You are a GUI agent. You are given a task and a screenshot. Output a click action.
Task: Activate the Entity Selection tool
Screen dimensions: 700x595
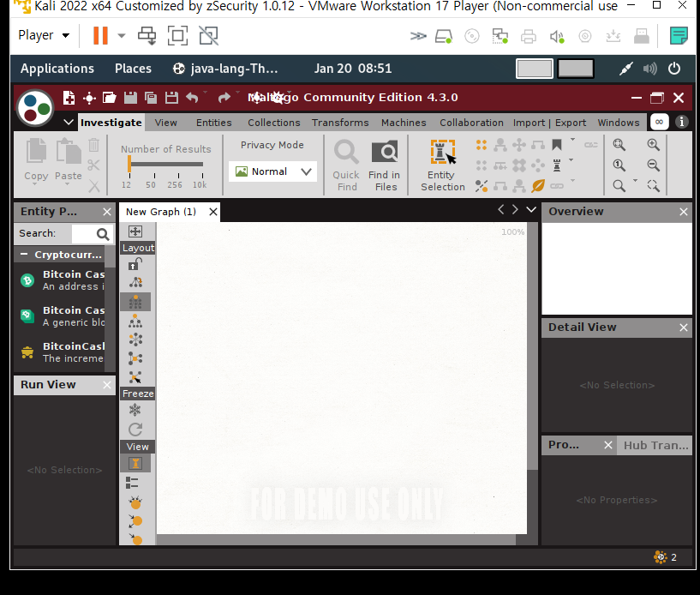[x=443, y=165]
